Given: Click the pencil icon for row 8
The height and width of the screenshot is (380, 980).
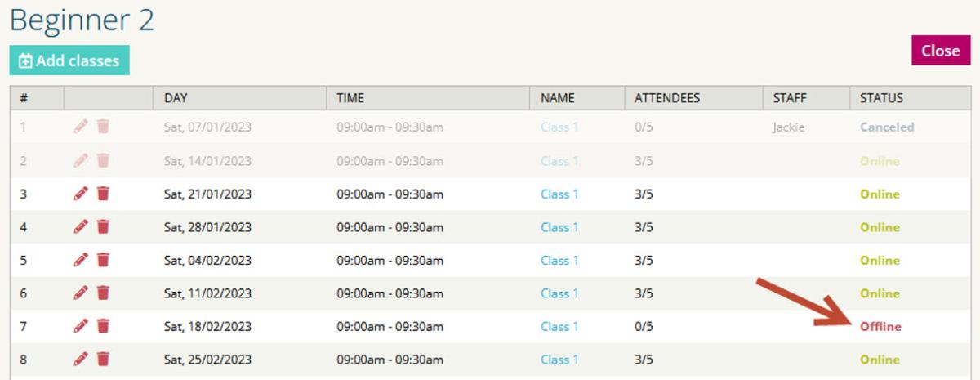Looking at the screenshot, I should pos(80,359).
